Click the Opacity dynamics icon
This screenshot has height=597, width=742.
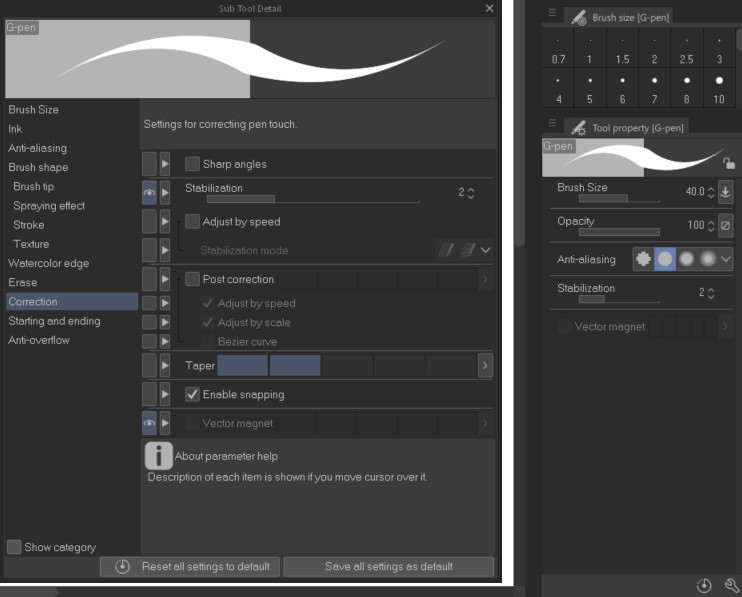(725, 226)
